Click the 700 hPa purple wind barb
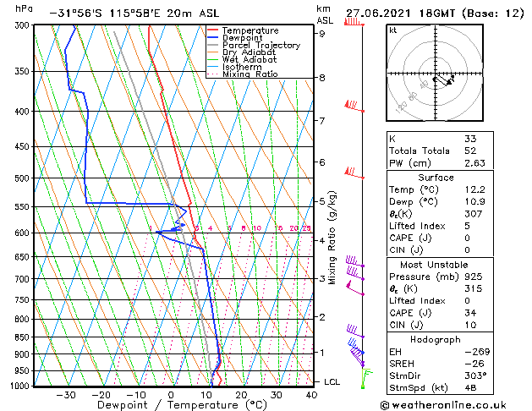532x411 pixels. pos(355,273)
